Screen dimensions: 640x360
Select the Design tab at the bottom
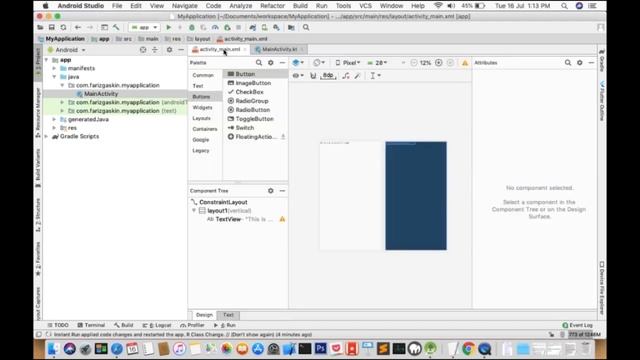(x=204, y=315)
